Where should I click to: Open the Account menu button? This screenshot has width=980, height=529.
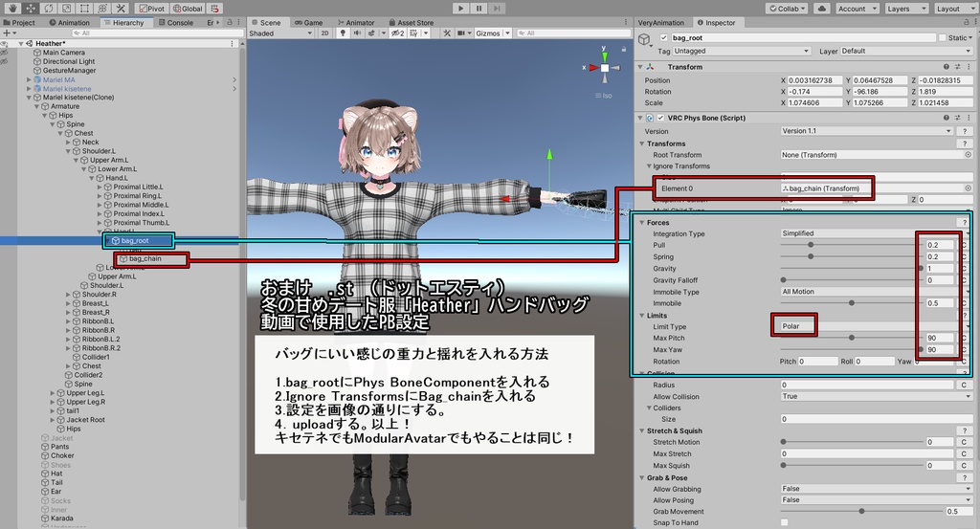[857, 9]
